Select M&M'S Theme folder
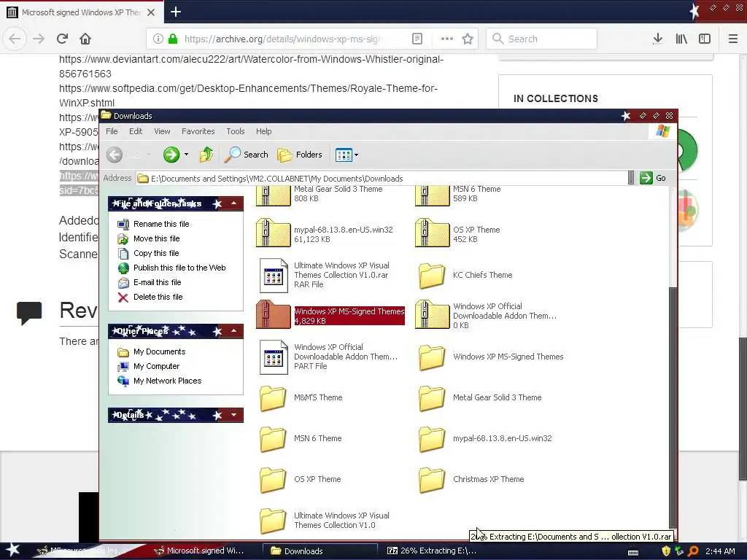The image size is (747, 560). click(301, 397)
